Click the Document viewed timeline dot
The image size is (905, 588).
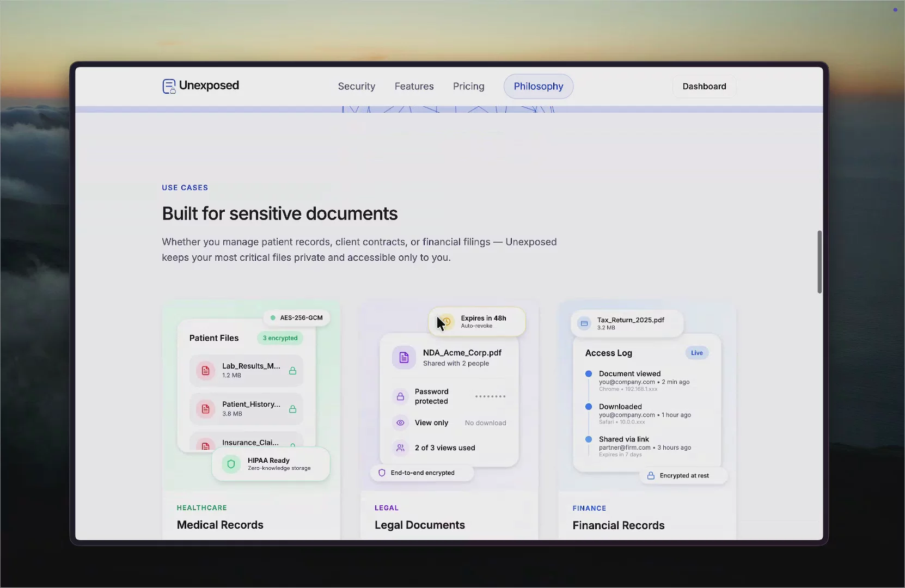tap(589, 373)
